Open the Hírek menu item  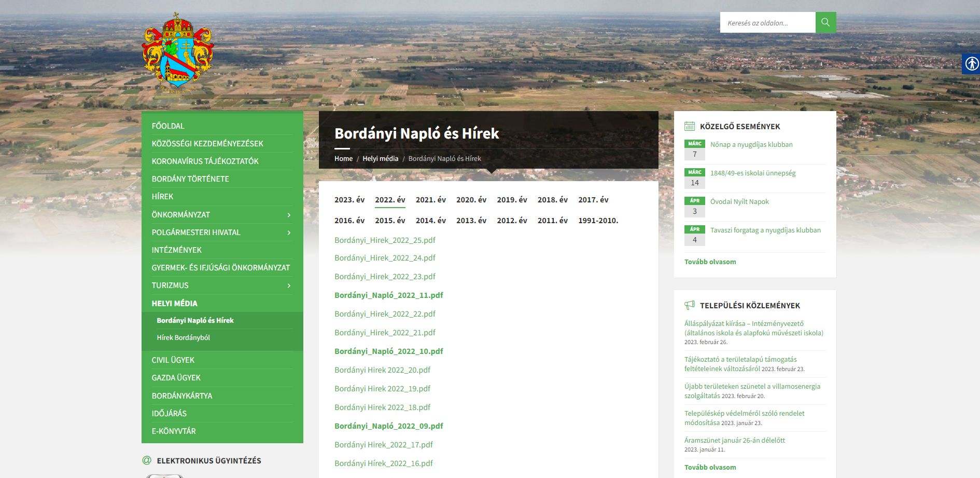tap(162, 196)
